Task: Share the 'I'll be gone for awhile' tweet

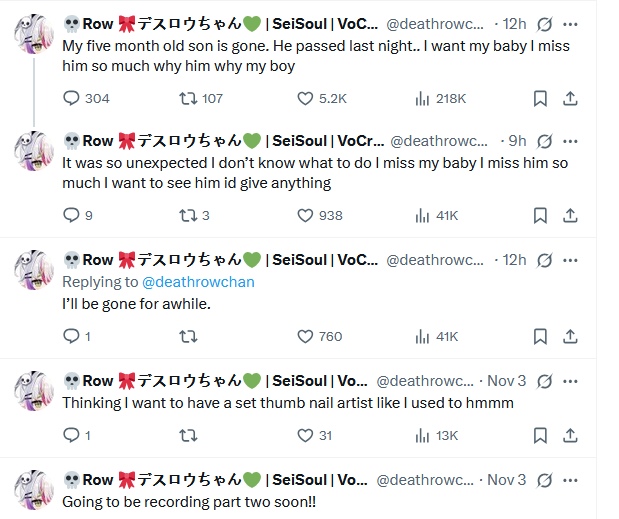Action: pos(571,336)
